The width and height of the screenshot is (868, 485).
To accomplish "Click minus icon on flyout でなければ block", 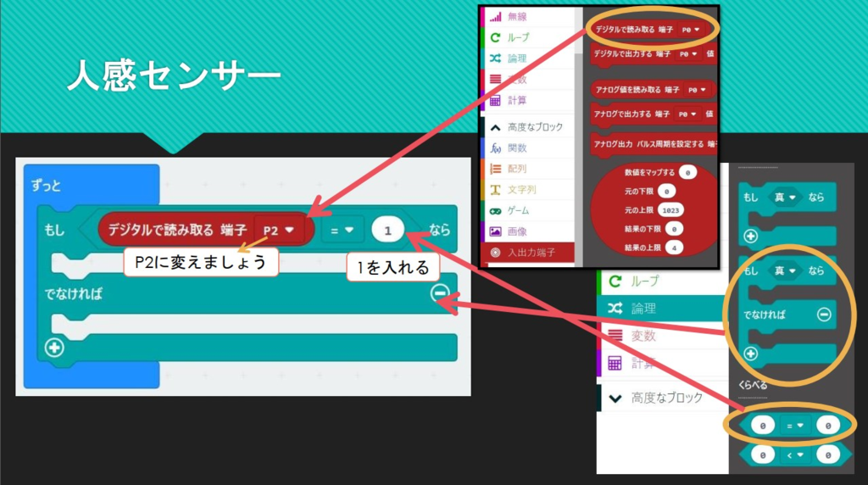I will click(824, 315).
